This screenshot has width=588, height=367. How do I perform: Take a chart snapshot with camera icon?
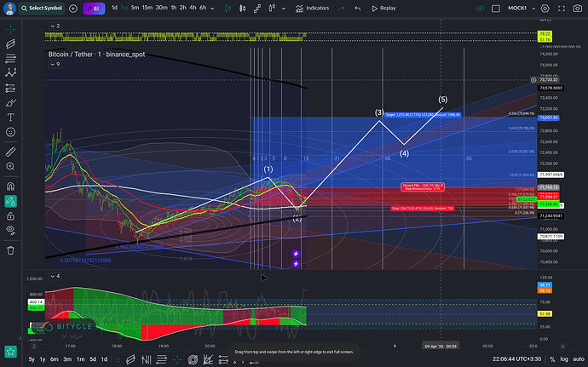point(578,9)
